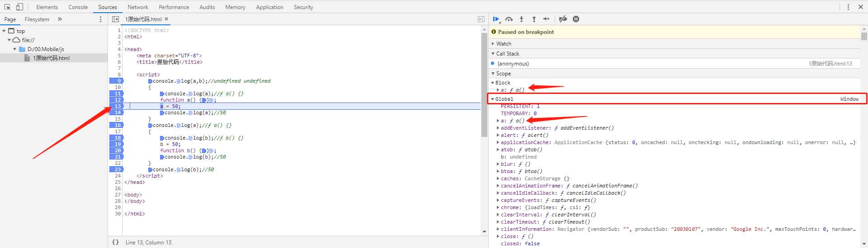Toggle breakpoint on line 23
The width and height of the screenshot is (868, 248).
(117, 169)
